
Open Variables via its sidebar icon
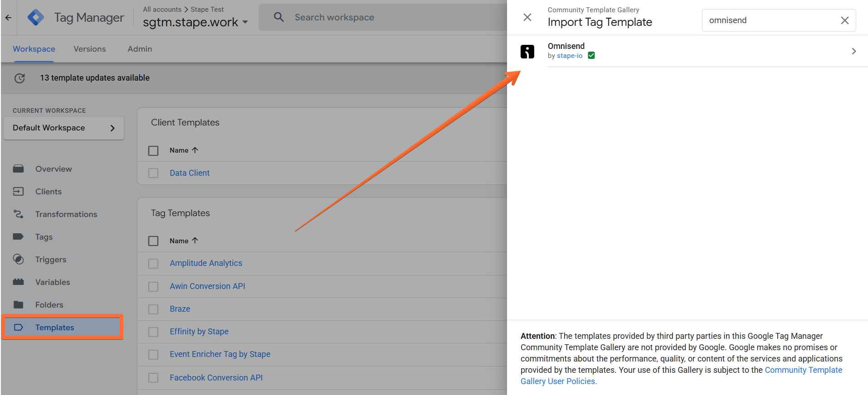(18, 282)
